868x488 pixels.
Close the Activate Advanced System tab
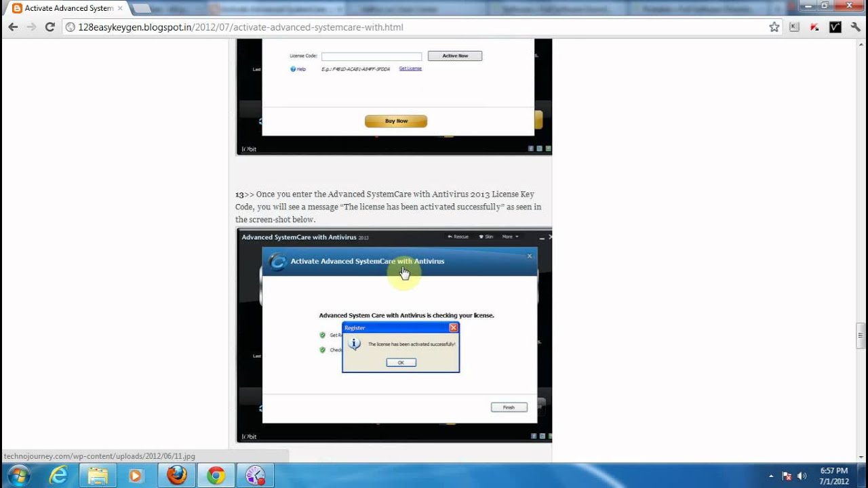pyautogui.click(x=120, y=8)
